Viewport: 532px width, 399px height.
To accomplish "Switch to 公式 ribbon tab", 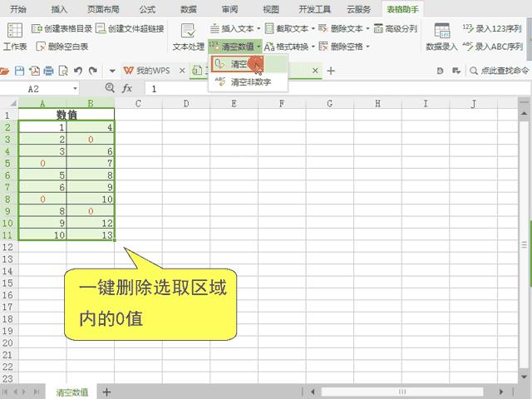I will click(147, 9).
